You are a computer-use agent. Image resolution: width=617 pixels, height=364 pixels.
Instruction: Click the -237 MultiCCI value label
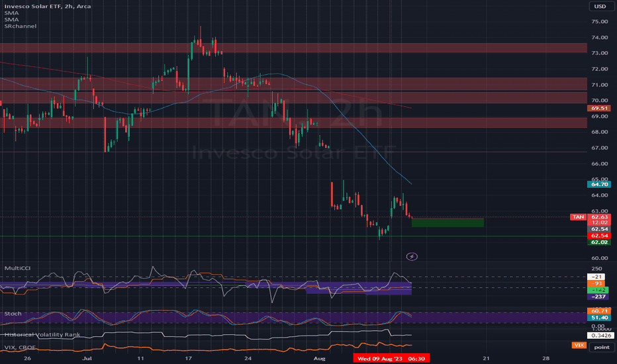click(598, 296)
